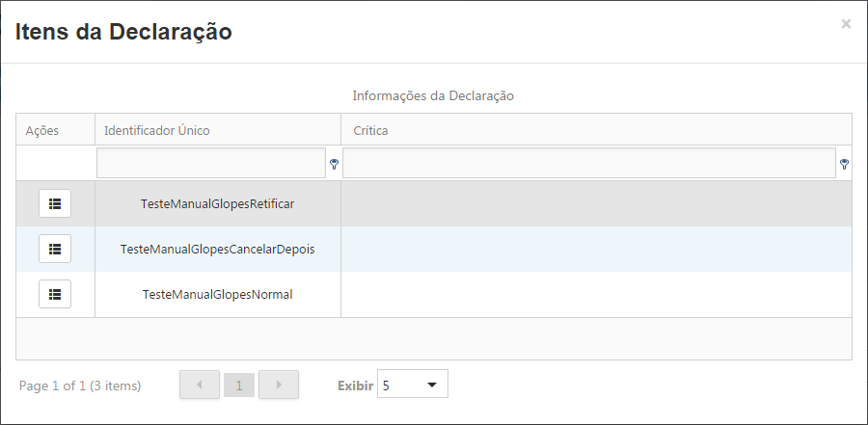The image size is (868, 425).
Task: Open actions for TesteManualGlopesNormal row
Action: [x=55, y=294]
